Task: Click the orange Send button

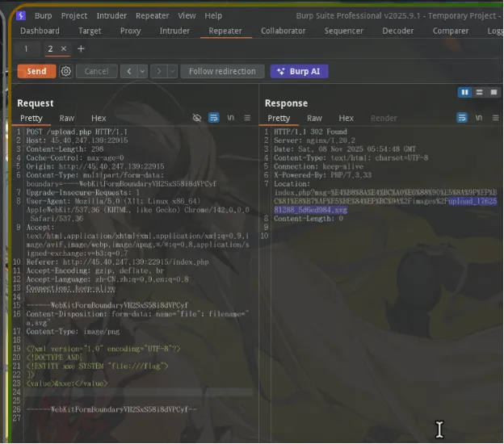Action: pos(36,71)
